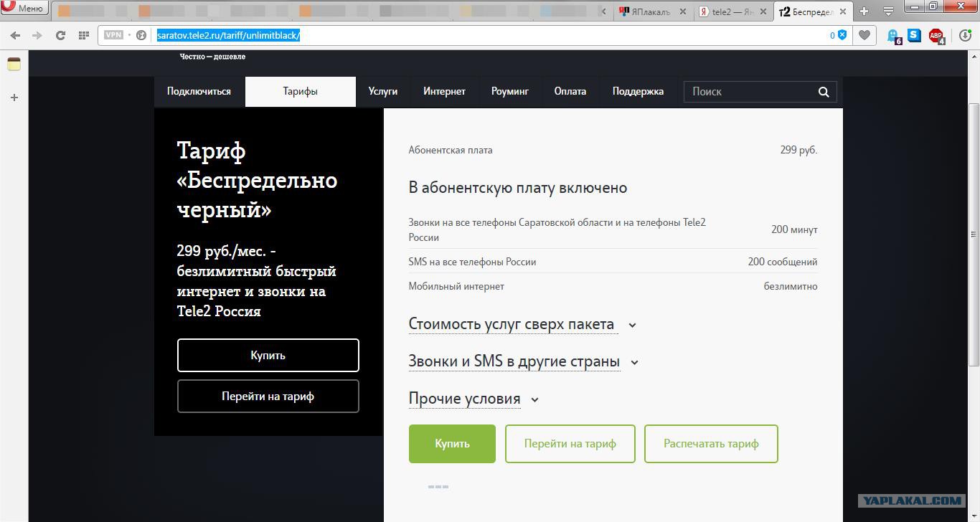Click the Честно — дешевле slogan
Viewport: 980px width, 522px height.
212,57
